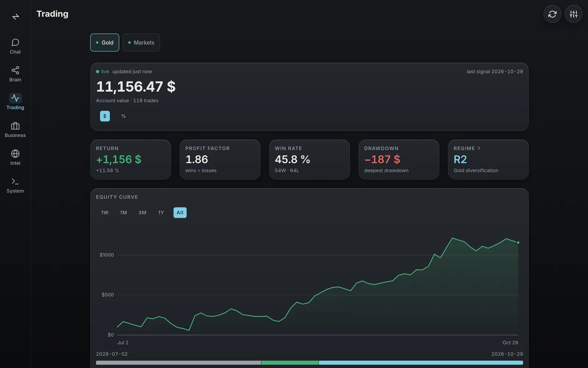Open the sliders settings panel
This screenshot has width=588, height=368.
(574, 14)
